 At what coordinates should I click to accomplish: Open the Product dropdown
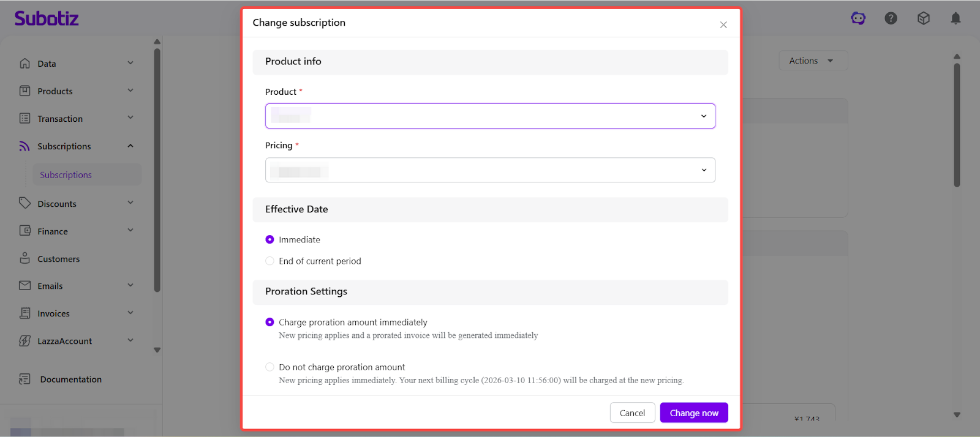490,116
